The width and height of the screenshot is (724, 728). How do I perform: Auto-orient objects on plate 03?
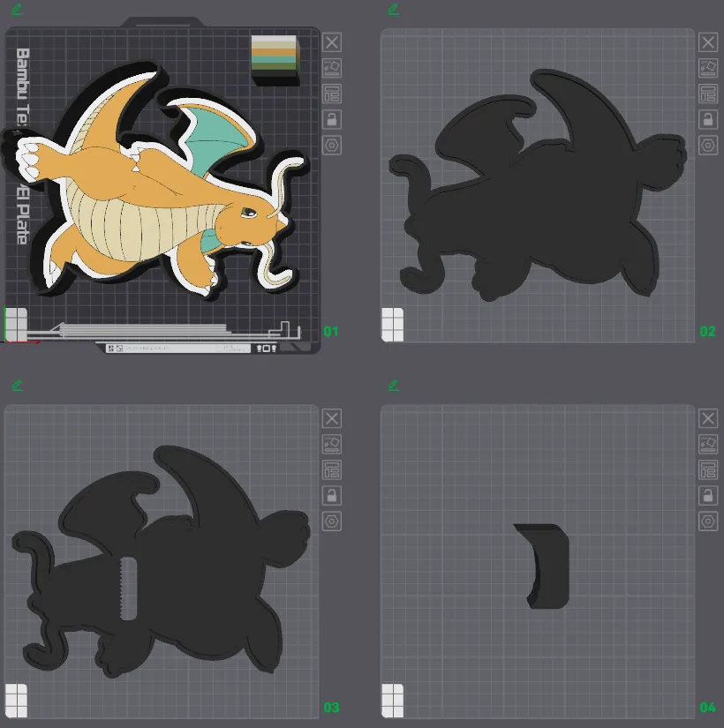(332, 444)
